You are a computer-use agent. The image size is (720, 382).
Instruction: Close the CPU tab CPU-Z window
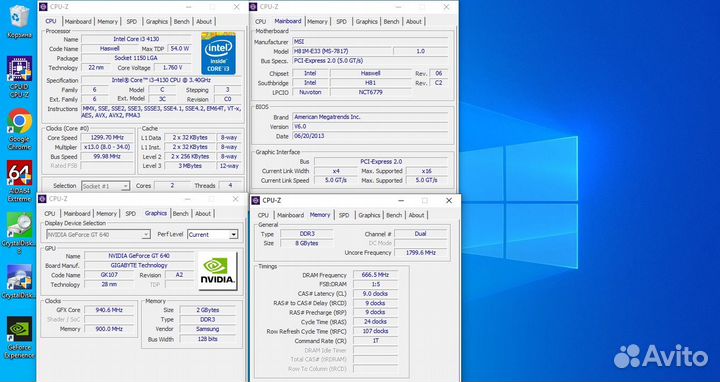(236, 6)
